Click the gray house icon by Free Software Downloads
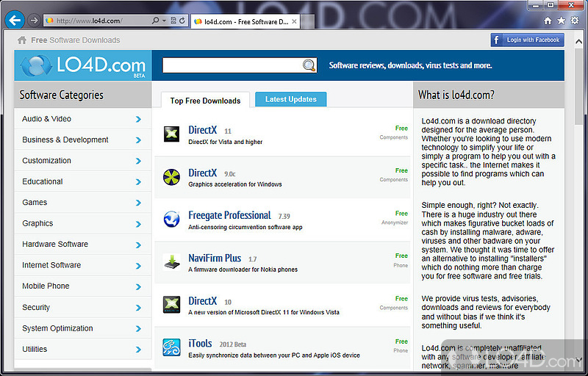This screenshot has width=588, height=376. tap(22, 40)
